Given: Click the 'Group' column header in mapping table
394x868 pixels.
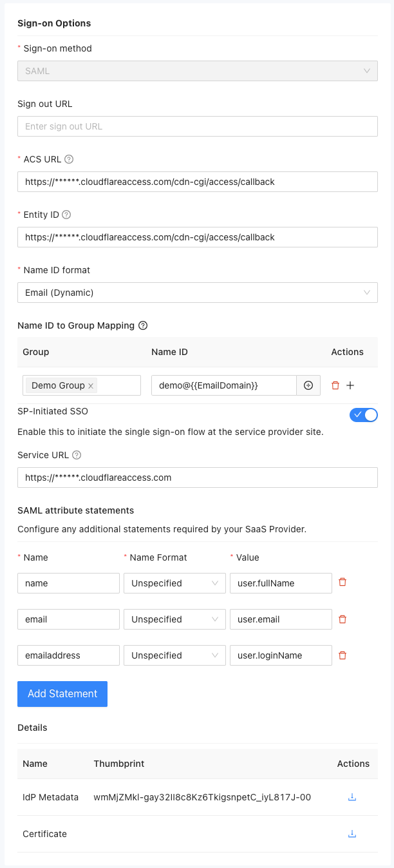Looking at the screenshot, I should (35, 352).
